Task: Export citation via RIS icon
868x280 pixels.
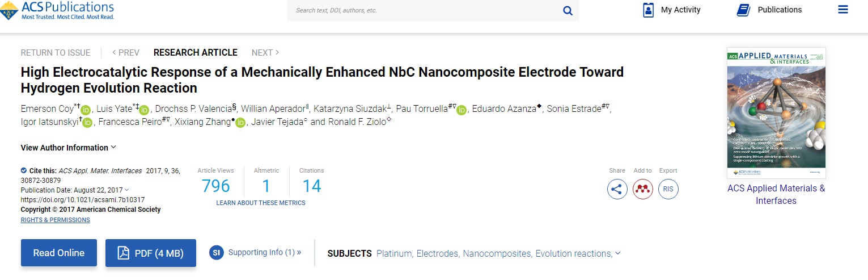Action: [x=668, y=189]
